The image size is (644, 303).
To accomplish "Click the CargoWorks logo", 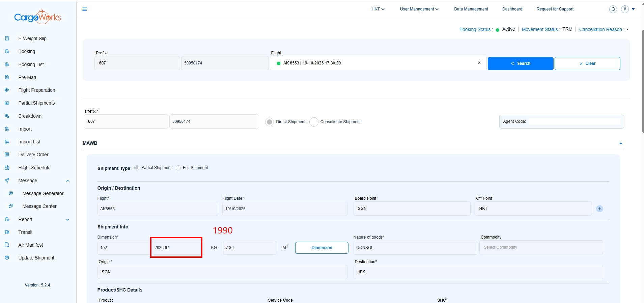I will [37, 17].
